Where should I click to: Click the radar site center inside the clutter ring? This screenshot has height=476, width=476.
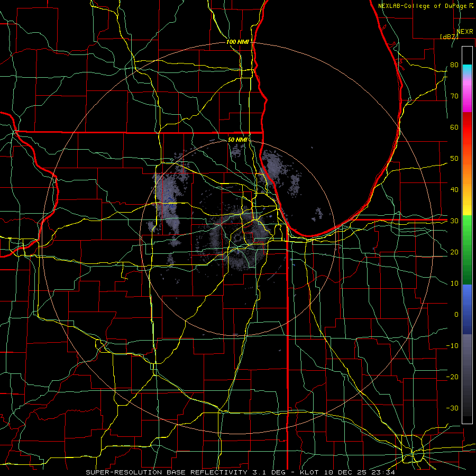point(237,237)
